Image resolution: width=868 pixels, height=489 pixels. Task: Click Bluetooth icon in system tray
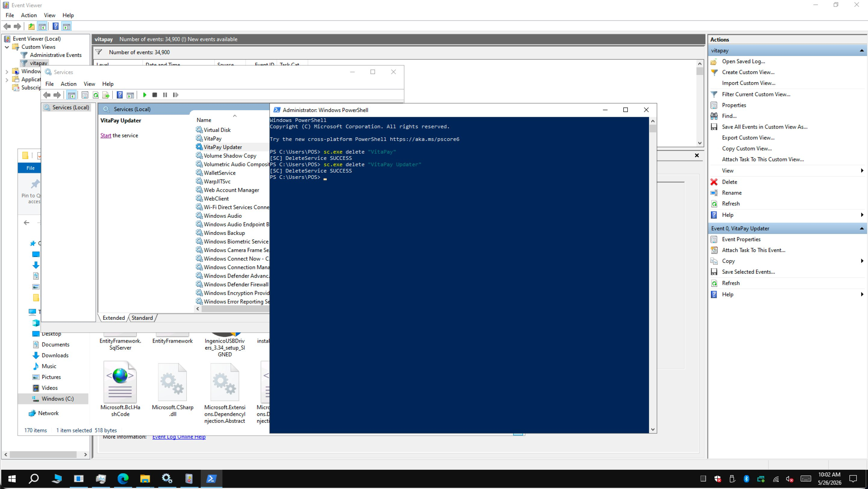pos(746,479)
